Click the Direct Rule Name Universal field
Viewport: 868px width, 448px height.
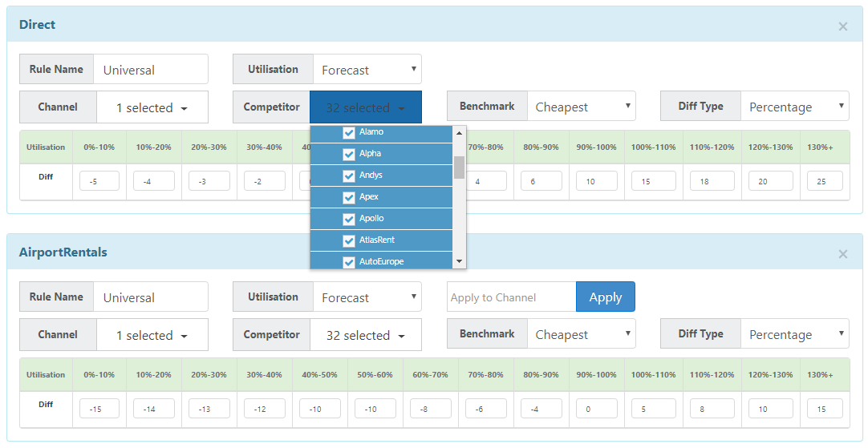[x=150, y=70]
